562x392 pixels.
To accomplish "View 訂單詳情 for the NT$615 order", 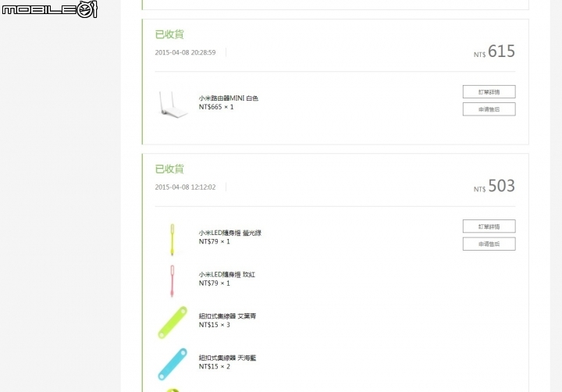I will 489,91.
